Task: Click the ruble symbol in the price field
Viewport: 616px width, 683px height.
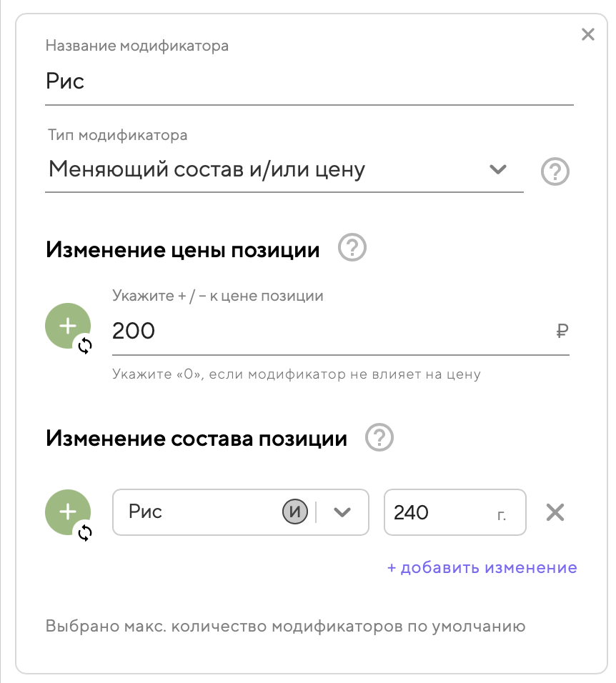Action: tap(562, 331)
